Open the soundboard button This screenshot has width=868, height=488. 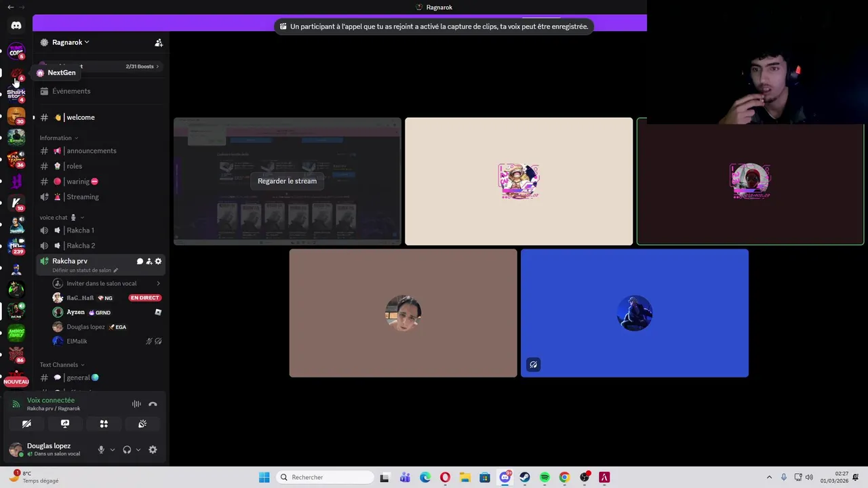pos(142,424)
